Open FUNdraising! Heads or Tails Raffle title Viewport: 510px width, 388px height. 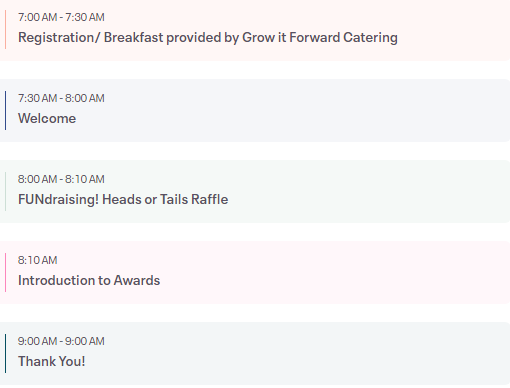tap(123, 199)
